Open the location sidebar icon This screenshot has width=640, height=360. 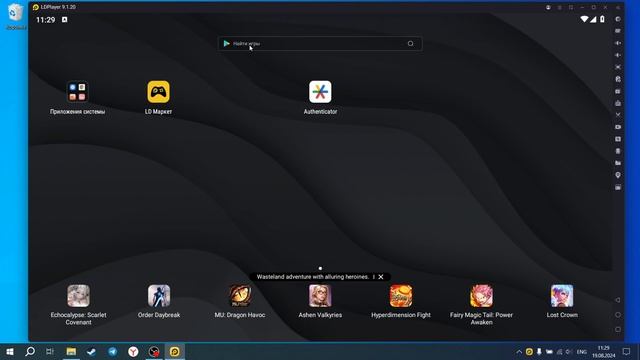[x=618, y=175]
